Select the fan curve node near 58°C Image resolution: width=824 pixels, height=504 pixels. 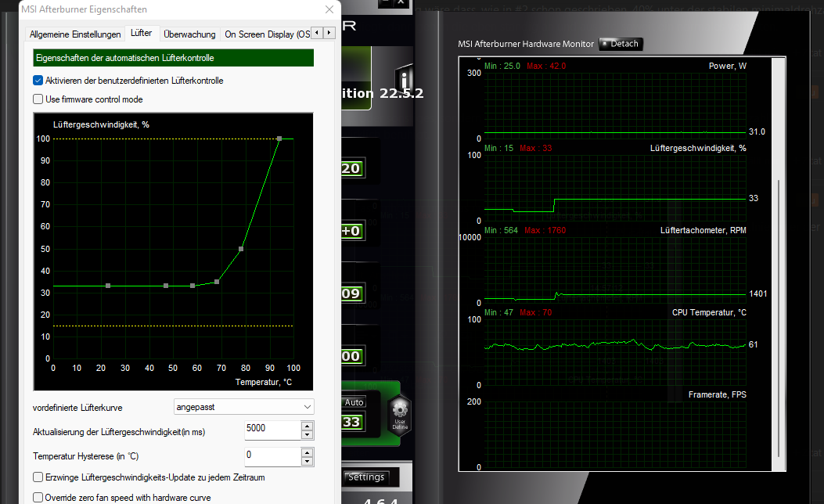[193, 286]
